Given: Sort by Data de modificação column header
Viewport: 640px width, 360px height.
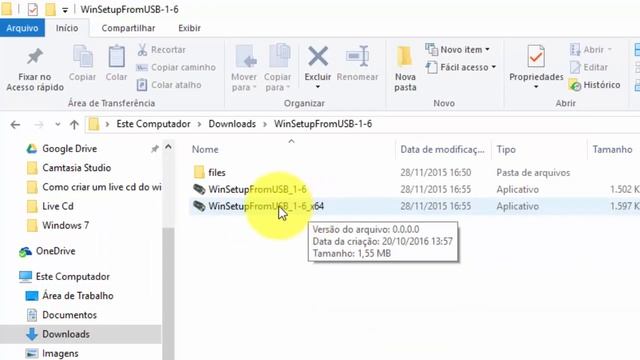Looking at the screenshot, I should click(443, 149).
